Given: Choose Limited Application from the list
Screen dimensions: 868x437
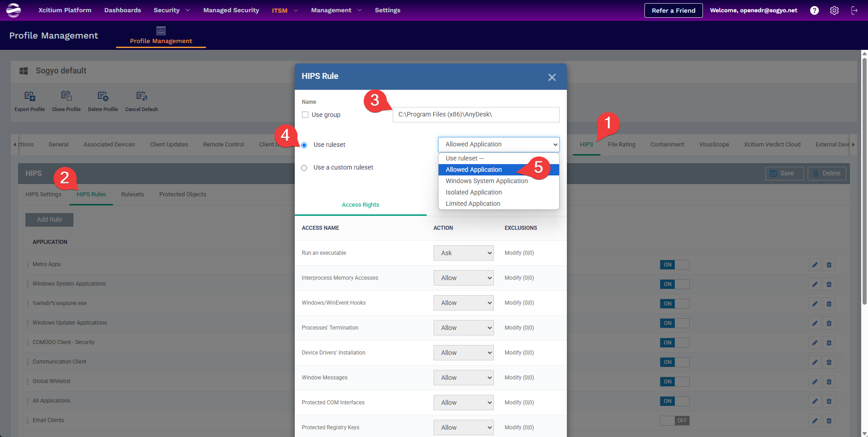Looking at the screenshot, I should 499,204.
